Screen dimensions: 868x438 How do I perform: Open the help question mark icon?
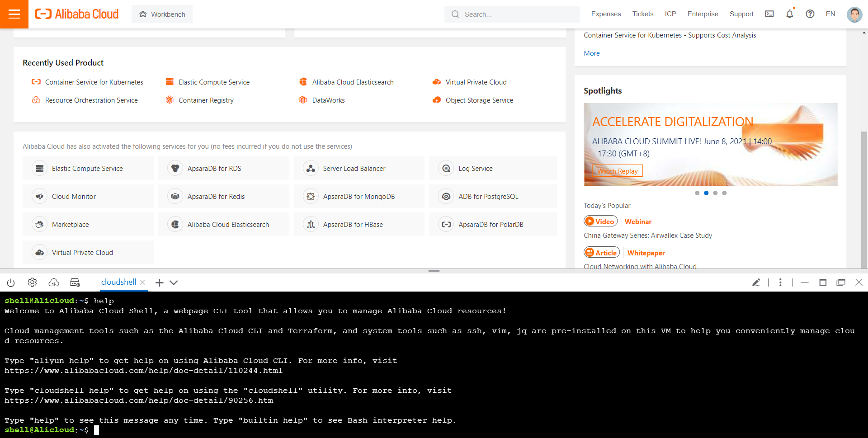pyautogui.click(x=810, y=14)
